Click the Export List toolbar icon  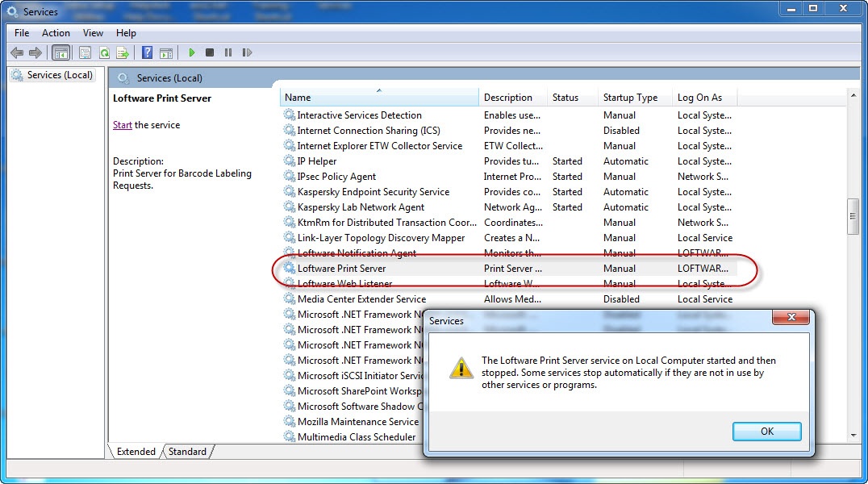(x=123, y=52)
